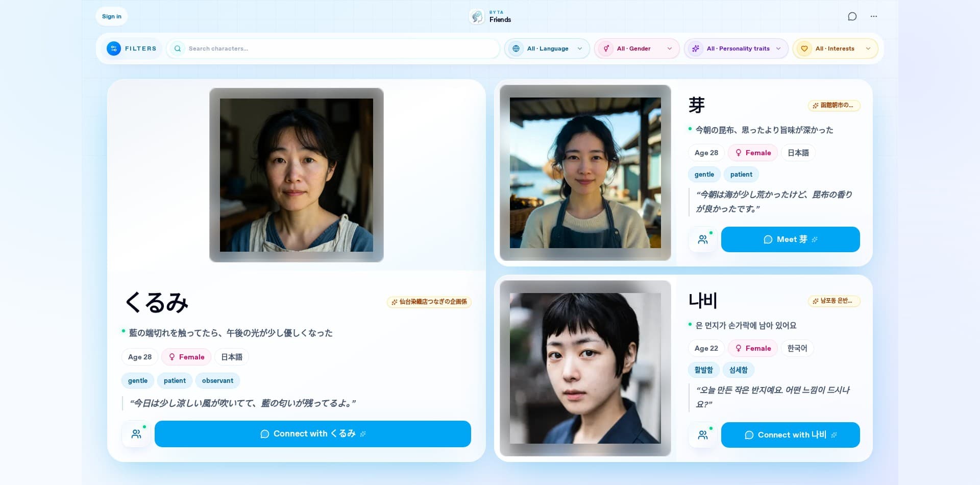Click the Age 28 tag on くるみ's card

(140, 357)
